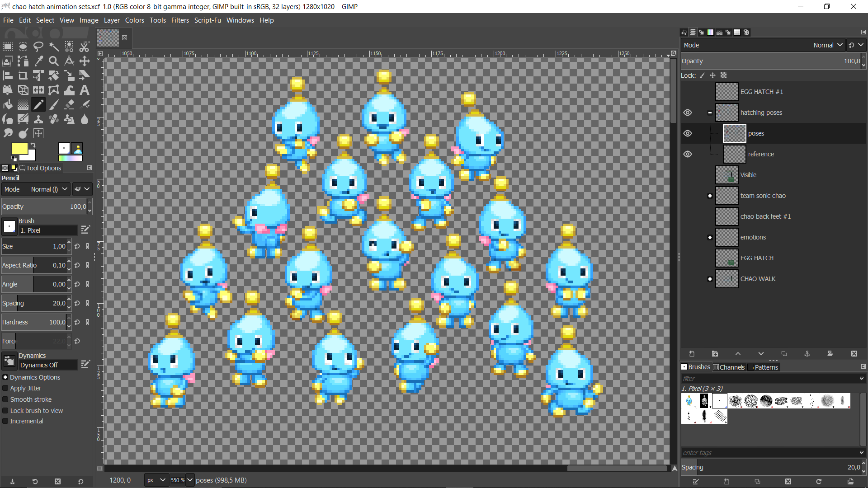Viewport: 868px width, 488px height.
Task: Refresh the brushes list
Action: (x=819, y=482)
